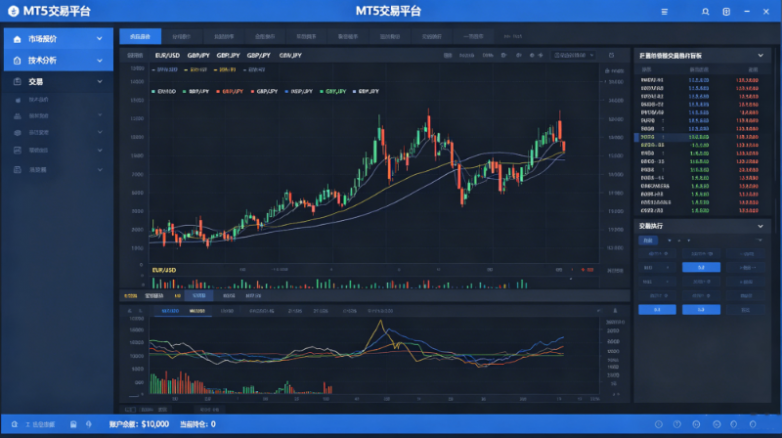The width and height of the screenshot is (782, 438).
Task: Open the dropdown in chart toolbar
Action: point(574,55)
